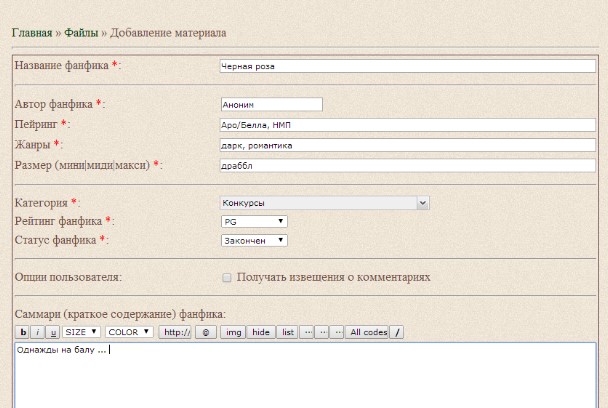The image size is (608, 408).
Task: Go to Главная breadcrumb link
Action: (x=32, y=33)
